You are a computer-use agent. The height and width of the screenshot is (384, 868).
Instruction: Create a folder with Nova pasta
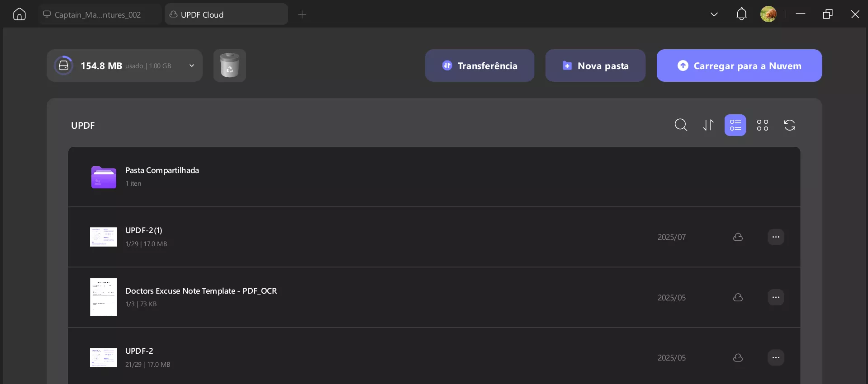pos(595,66)
